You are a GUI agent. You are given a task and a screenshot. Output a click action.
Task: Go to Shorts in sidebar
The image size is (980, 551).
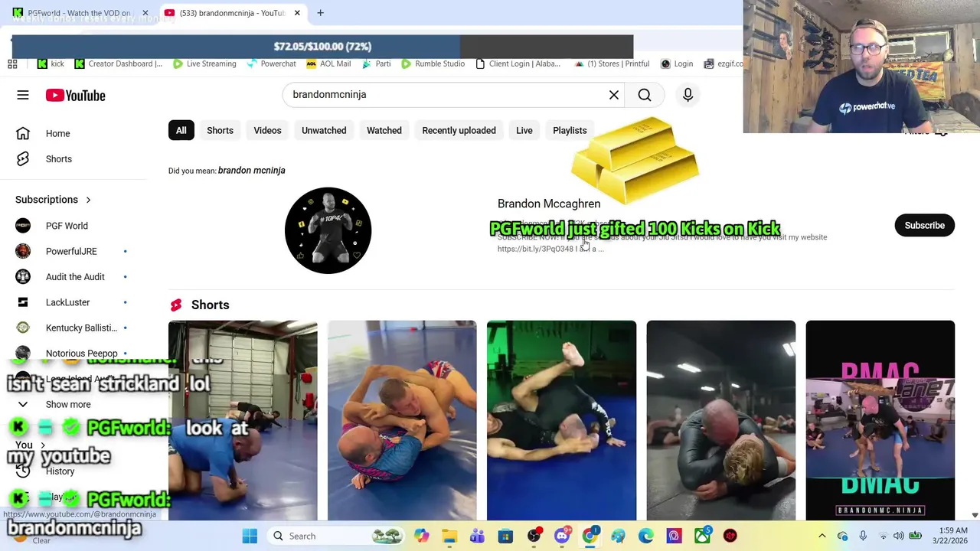73,159
